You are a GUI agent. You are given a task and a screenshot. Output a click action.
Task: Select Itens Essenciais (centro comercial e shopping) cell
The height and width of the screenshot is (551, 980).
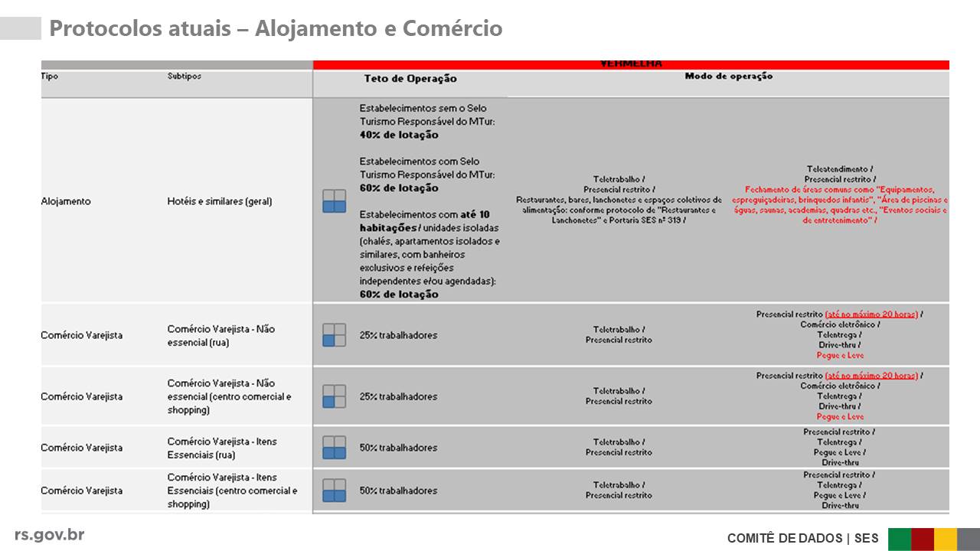[x=232, y=491]
